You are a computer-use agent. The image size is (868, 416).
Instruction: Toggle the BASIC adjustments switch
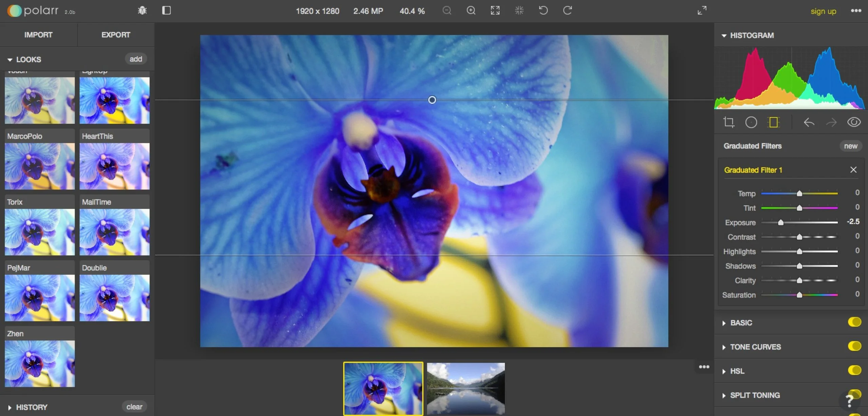[854, 322]
